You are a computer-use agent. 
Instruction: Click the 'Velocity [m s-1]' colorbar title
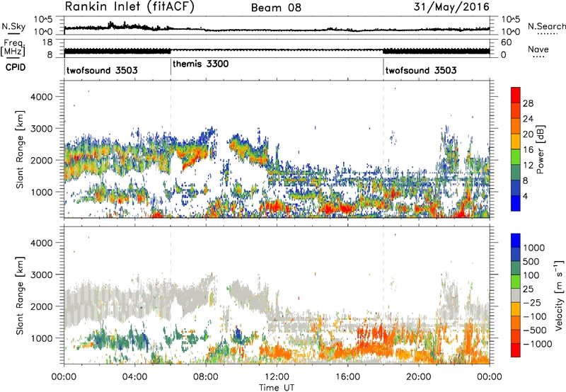(559, 295)
